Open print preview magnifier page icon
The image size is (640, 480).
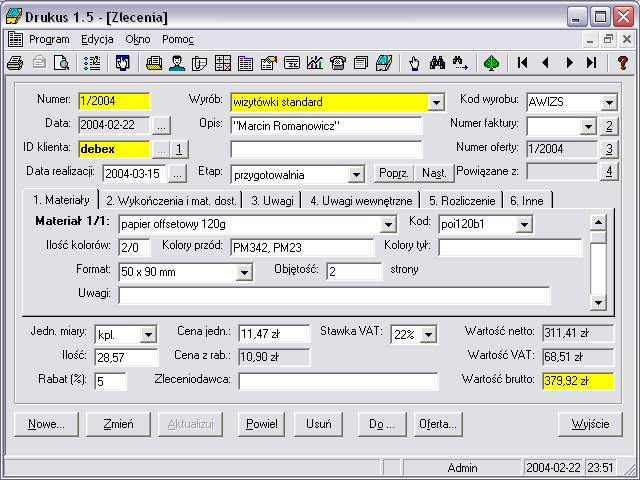[x=62, y=63]
